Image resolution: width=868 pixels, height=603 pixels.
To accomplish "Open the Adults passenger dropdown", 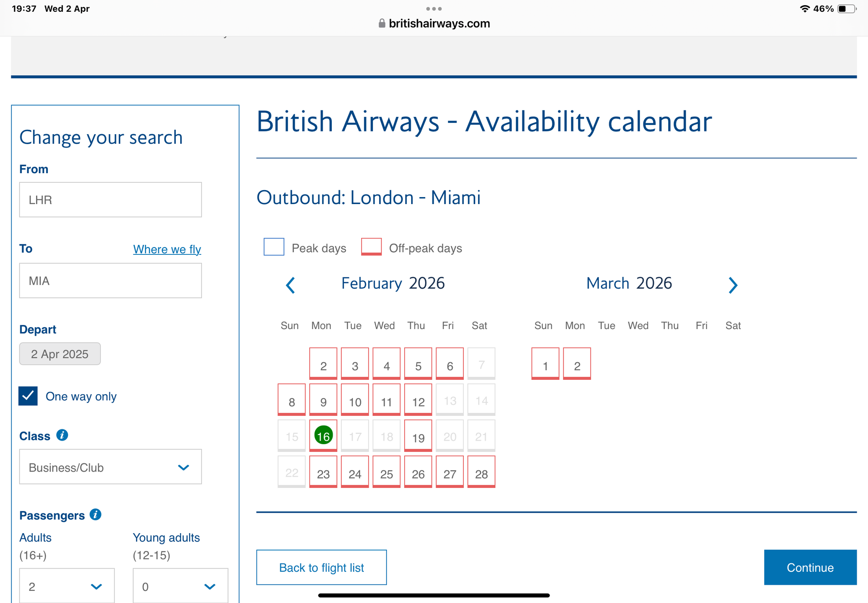I will [66, 585].
